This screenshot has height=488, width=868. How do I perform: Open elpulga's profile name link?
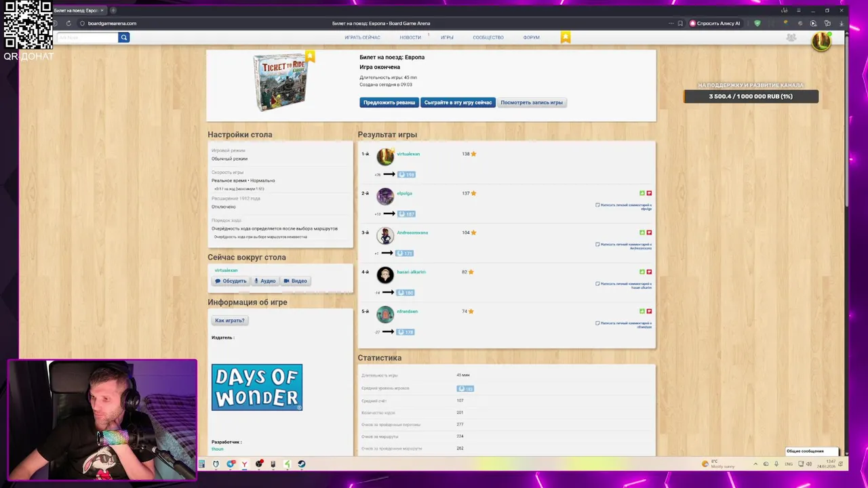click(x=404, y=193)
